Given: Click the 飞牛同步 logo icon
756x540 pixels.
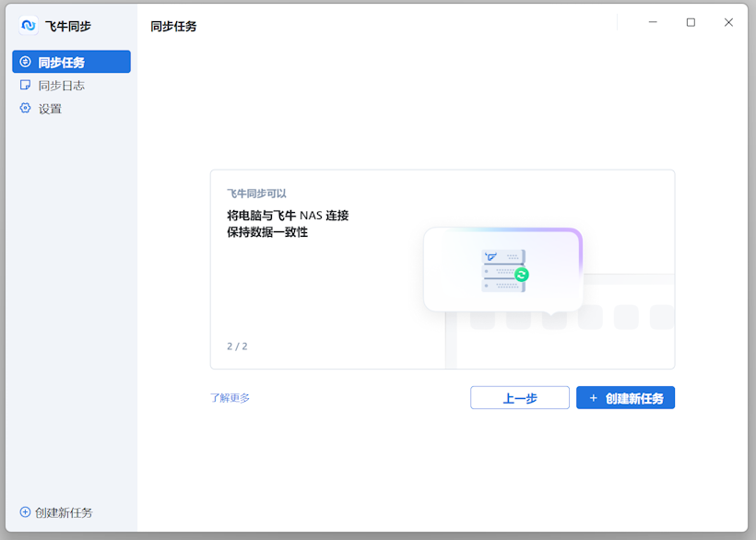Looking at the screenshot, I should 28,26.
